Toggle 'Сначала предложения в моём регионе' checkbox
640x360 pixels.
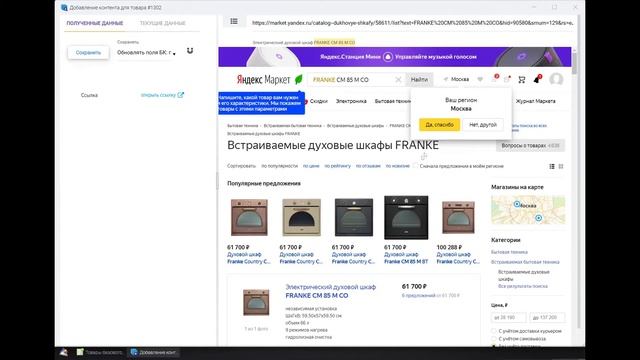416,166
